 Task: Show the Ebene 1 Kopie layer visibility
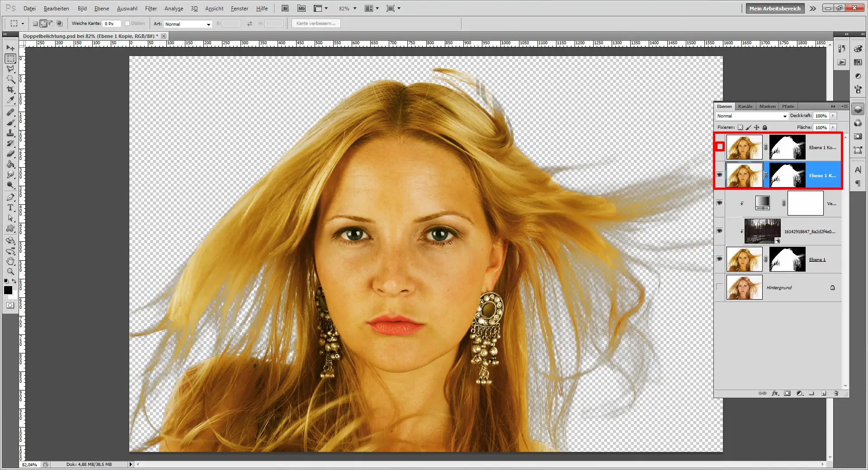click(719, 147)
